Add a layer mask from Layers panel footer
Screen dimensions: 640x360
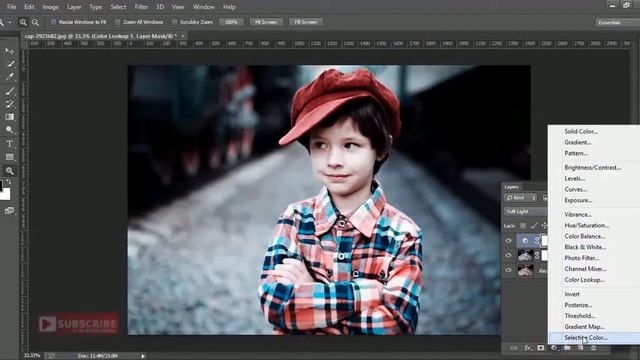540,348
